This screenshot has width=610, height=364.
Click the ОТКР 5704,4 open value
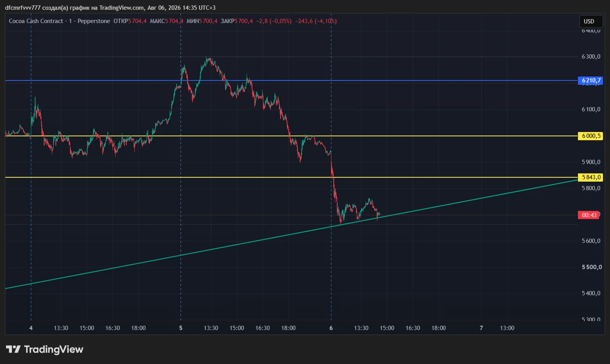[130, 21]
